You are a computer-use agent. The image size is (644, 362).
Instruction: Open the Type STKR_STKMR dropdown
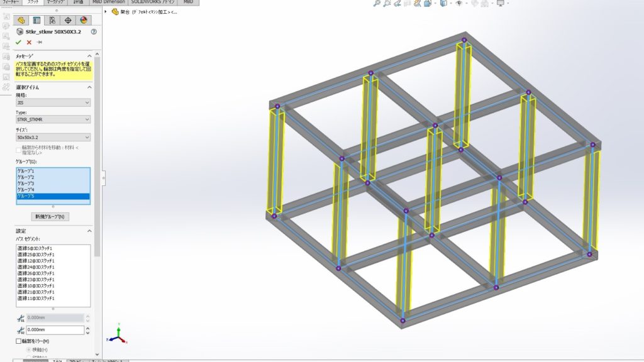pos(53,119)
